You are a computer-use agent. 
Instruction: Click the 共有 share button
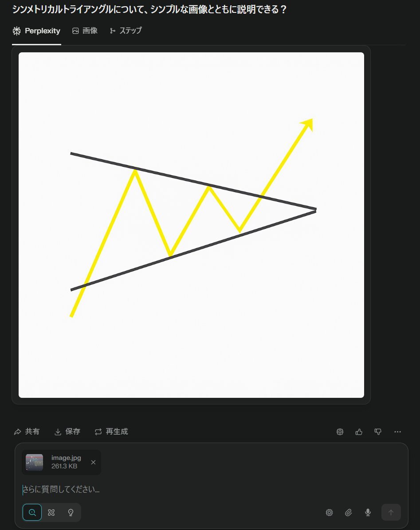pyautogui.click(x=27, y=432)
